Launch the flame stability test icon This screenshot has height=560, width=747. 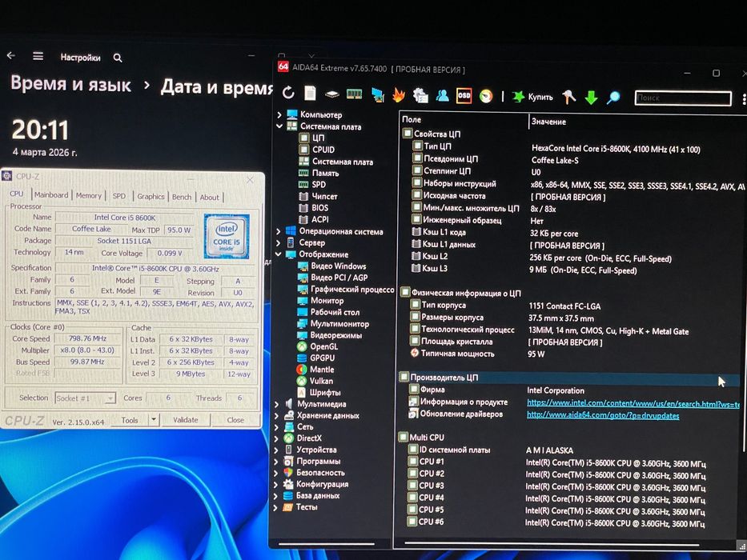coord(398,95)
